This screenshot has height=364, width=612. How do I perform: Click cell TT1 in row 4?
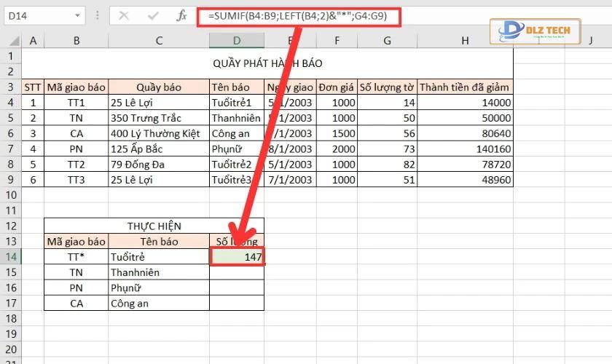click(76, 103)
